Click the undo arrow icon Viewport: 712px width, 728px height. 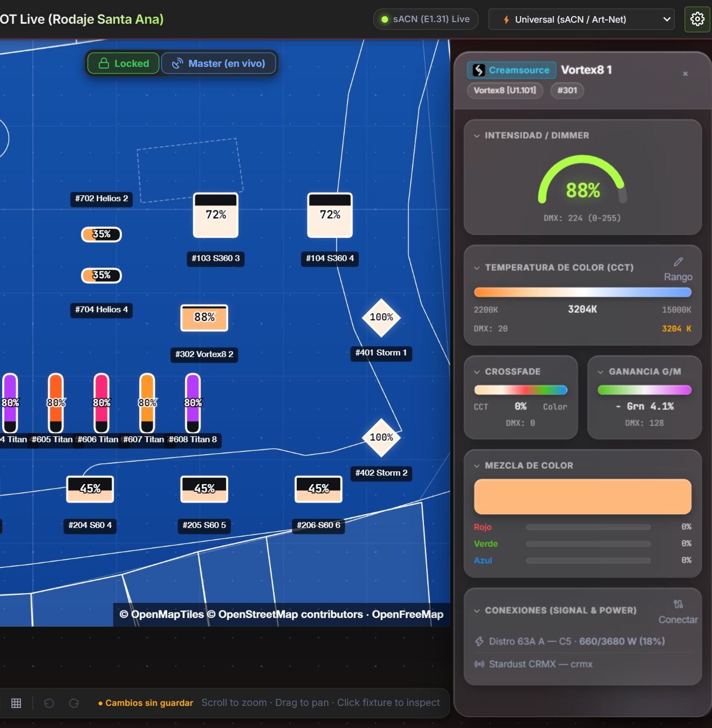click(49, 703)
